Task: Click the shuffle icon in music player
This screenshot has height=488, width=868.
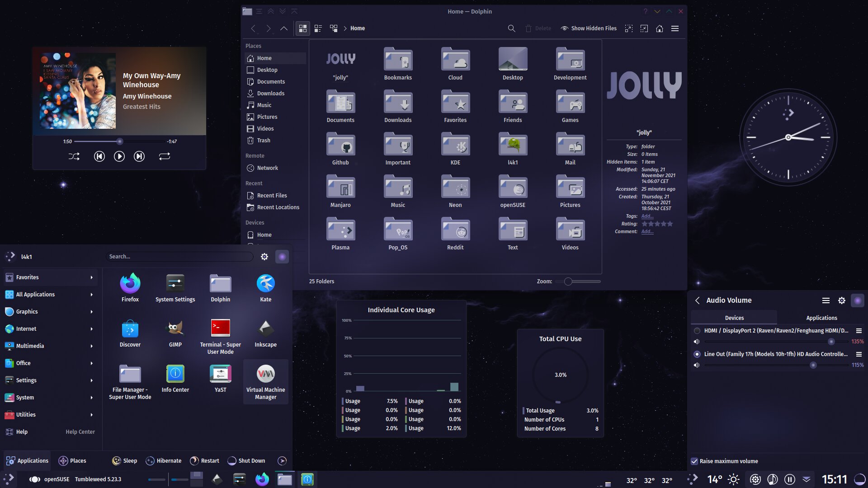Action: pos(74,156)
